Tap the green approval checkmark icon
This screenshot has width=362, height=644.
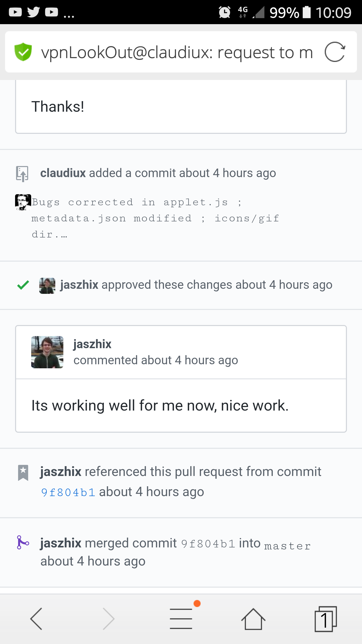(x=23, y=285)
